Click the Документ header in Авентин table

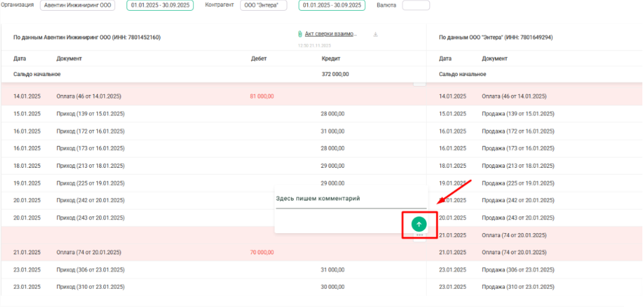pyautogui.click(x=69, y=59)
